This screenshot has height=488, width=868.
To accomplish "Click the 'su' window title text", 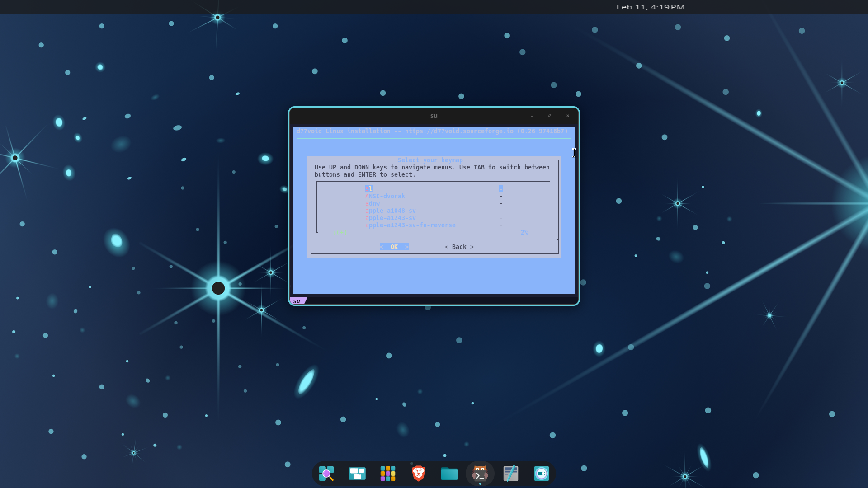I will click(x=434, y=116).
